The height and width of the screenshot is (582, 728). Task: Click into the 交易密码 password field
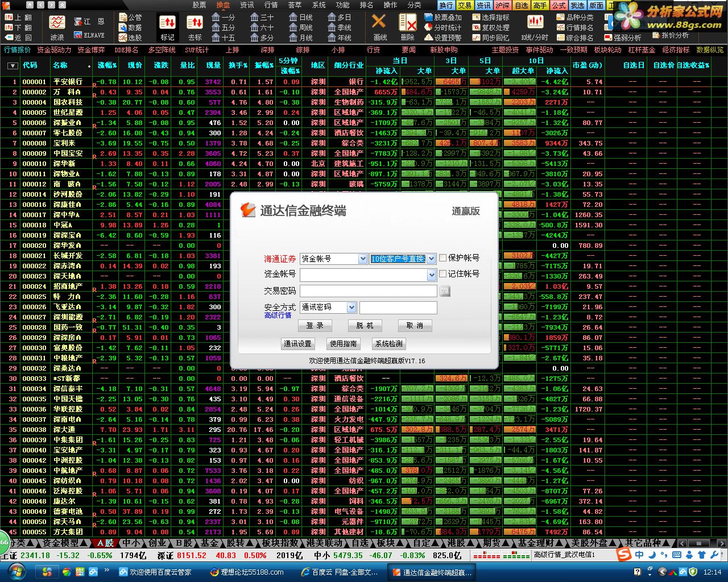pos(369,291)
